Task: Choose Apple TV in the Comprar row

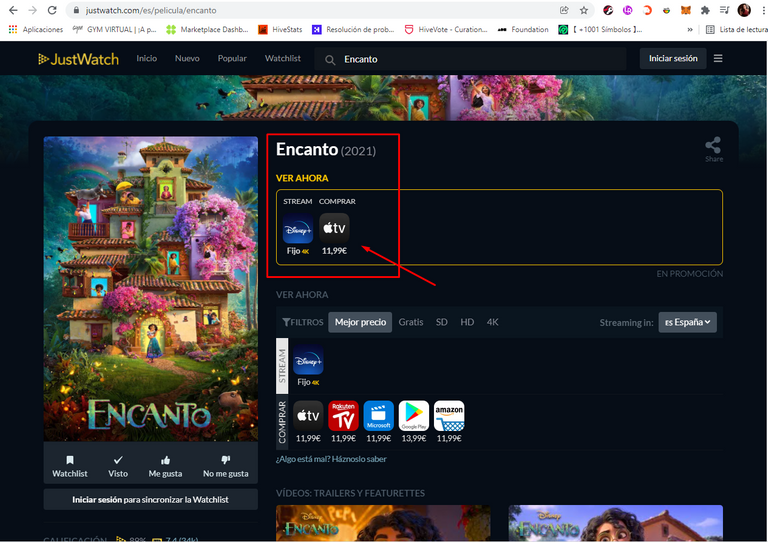Action: click(308, 416)
